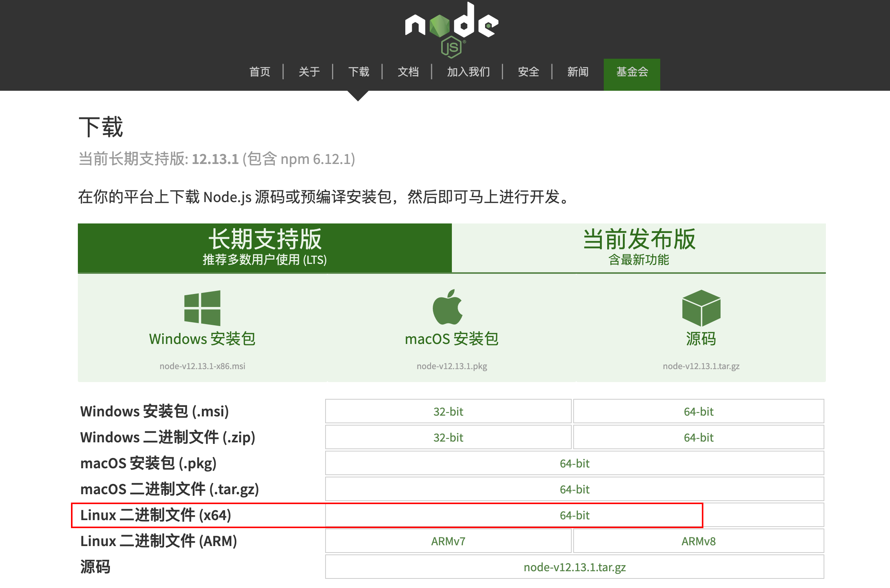The image size is (890, 588).
Task: Click node-v12.13.1.tar.gz in the 源码 row
Action: tap(575, 567)
